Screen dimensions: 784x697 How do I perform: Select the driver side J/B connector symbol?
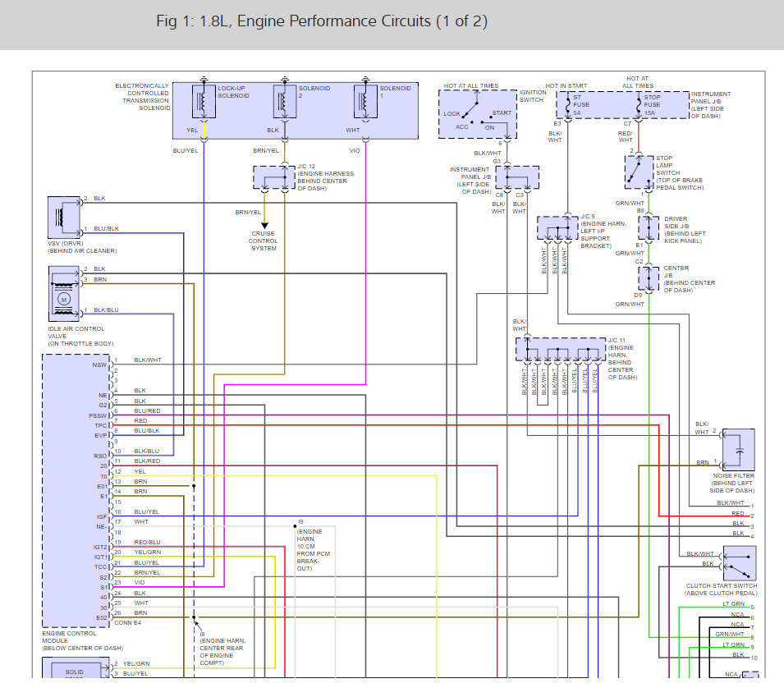click(x=649, y=227)
